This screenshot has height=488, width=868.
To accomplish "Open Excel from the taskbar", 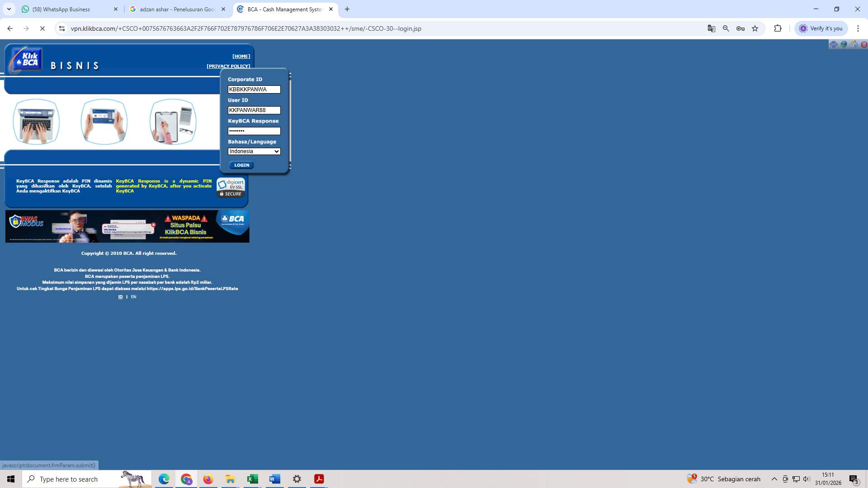I will pyautogui.click(x=252, y=479).
